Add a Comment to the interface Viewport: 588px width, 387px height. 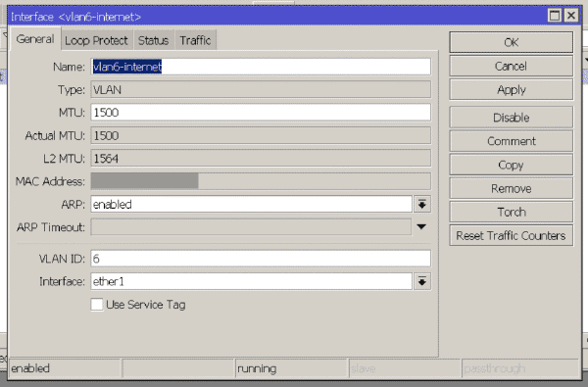click(x=512, y=141)
